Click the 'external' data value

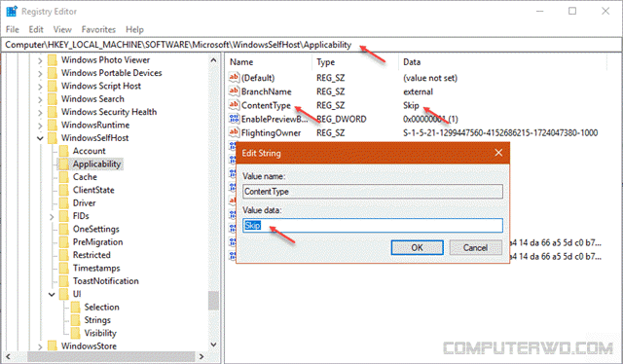tap(418, 91)
